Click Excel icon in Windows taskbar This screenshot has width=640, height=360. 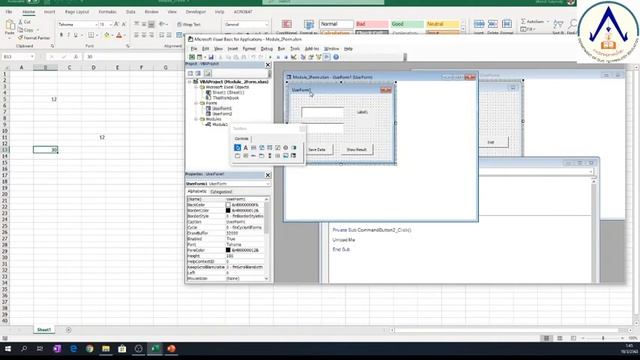155,349
